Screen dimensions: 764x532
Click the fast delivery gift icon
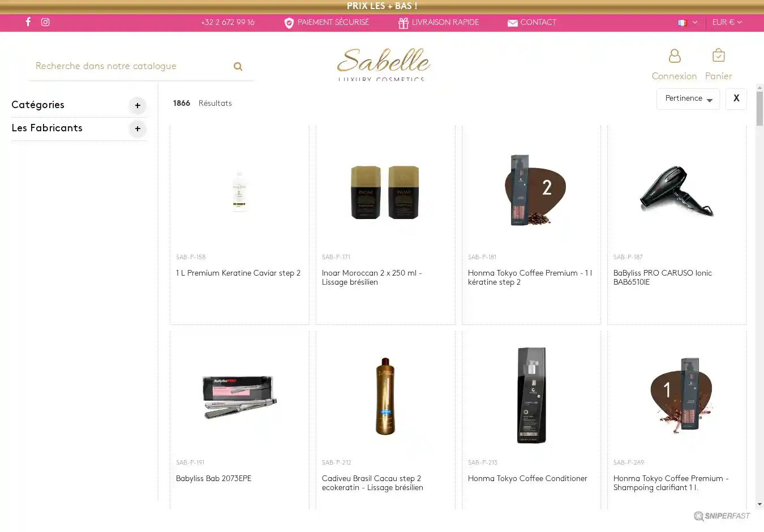click(403, 23)
